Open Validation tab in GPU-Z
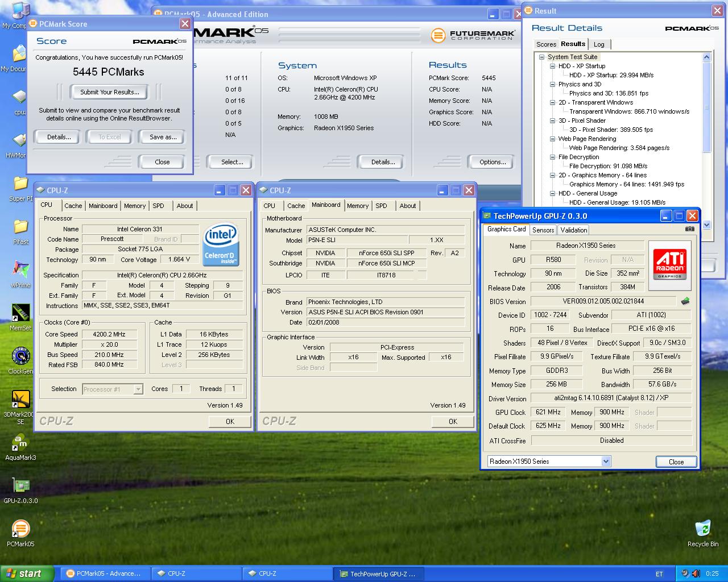The width and height of the screenshot is (728, 582). coord(573,230)
